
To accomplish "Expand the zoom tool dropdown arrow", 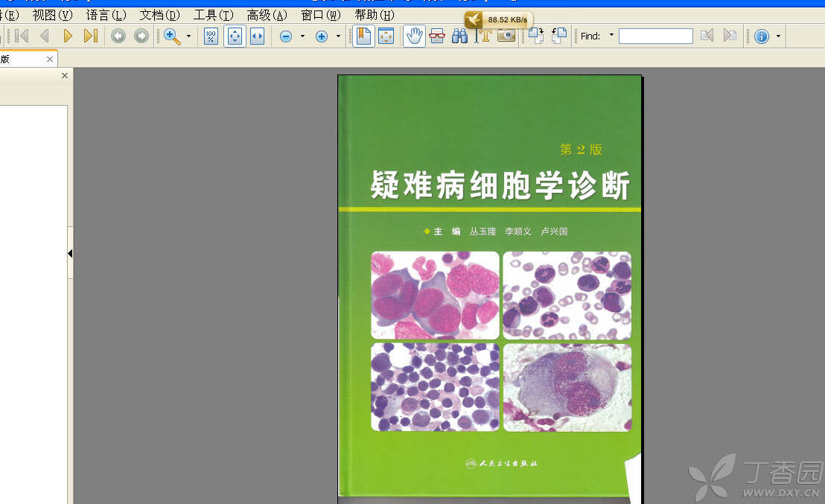I will pyautogui.click(x=188, y=36).
